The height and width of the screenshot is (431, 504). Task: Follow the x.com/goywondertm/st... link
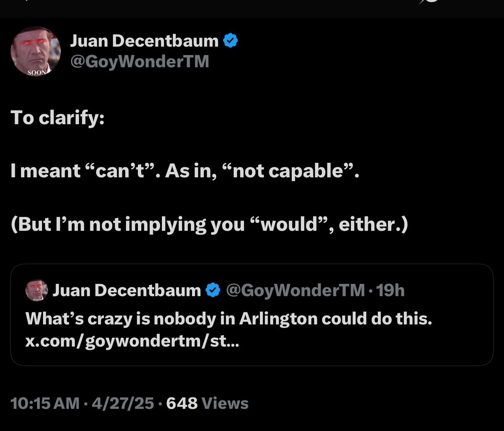(x=132, y=341)
